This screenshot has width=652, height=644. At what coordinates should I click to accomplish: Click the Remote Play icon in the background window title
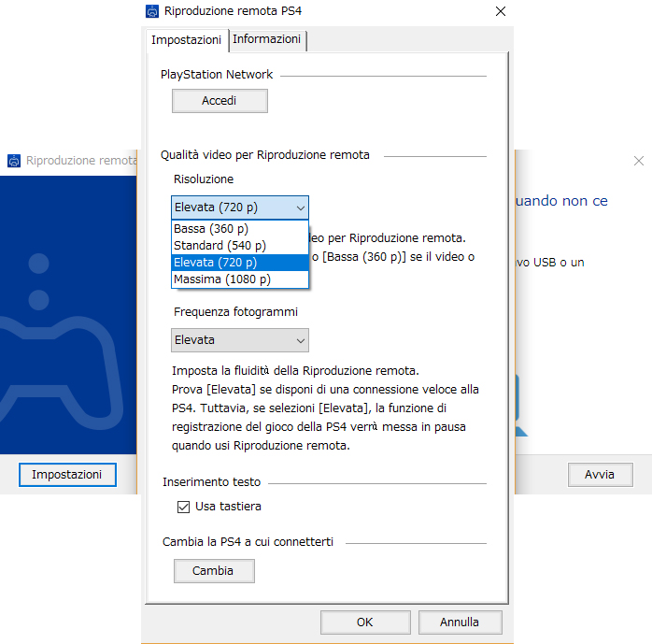point(14,161)
